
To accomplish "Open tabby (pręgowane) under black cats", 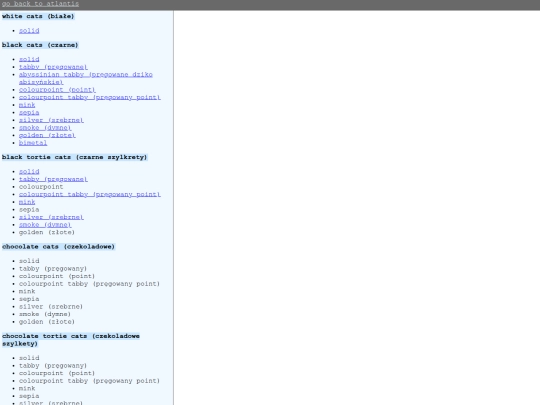I will (x=53, y=67).
